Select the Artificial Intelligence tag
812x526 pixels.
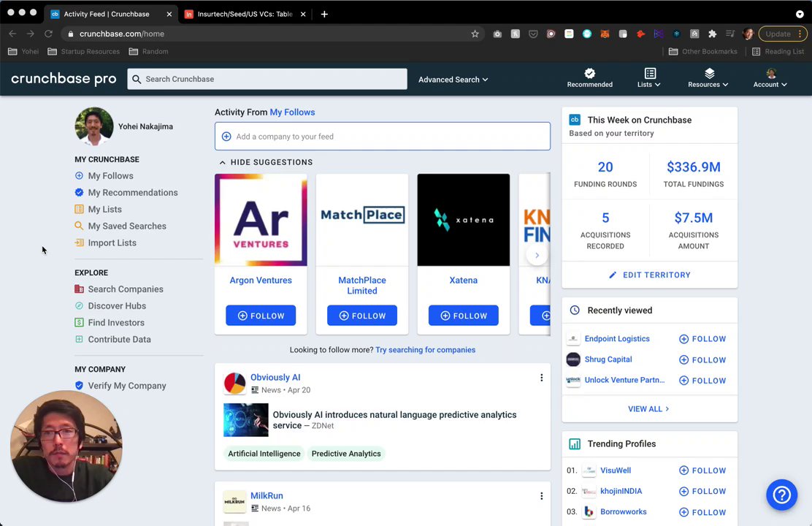tap(264, 454)
